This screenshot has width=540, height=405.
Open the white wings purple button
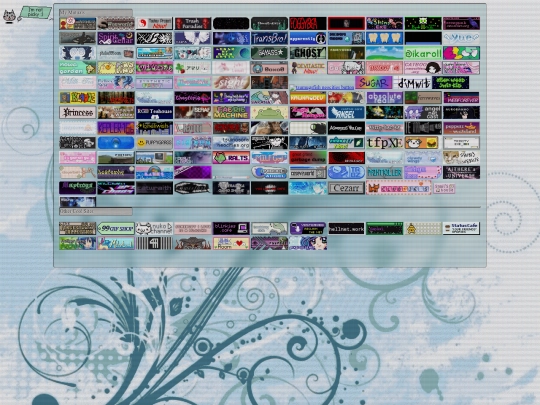click(x=193, y=38)
